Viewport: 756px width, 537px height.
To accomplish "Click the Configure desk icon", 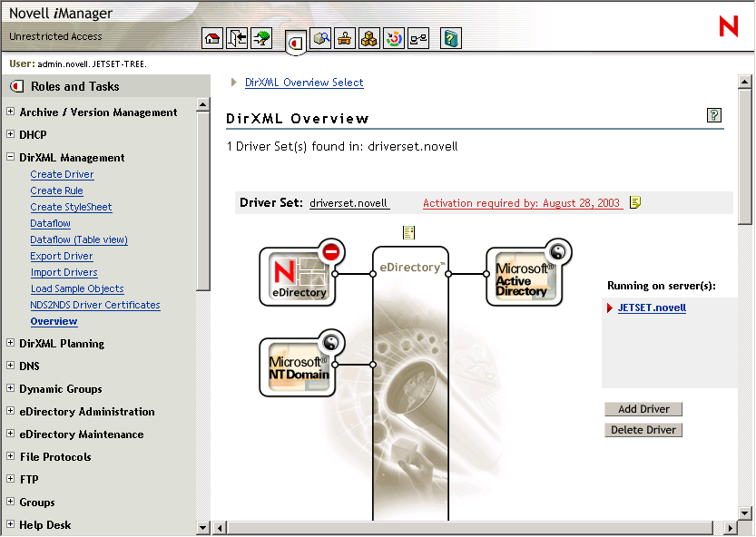I will 344,38.
